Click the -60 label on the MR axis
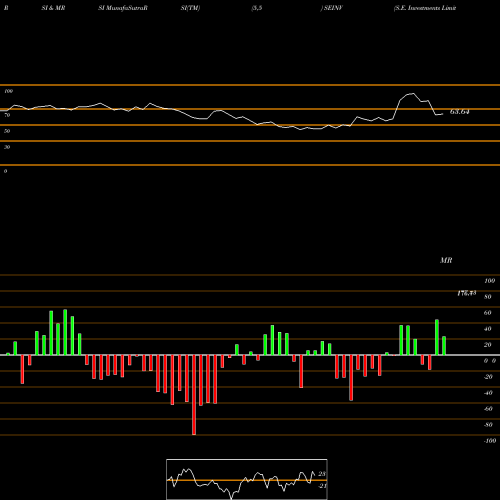This screenshot has width=500, height=500. pos(488,409)
